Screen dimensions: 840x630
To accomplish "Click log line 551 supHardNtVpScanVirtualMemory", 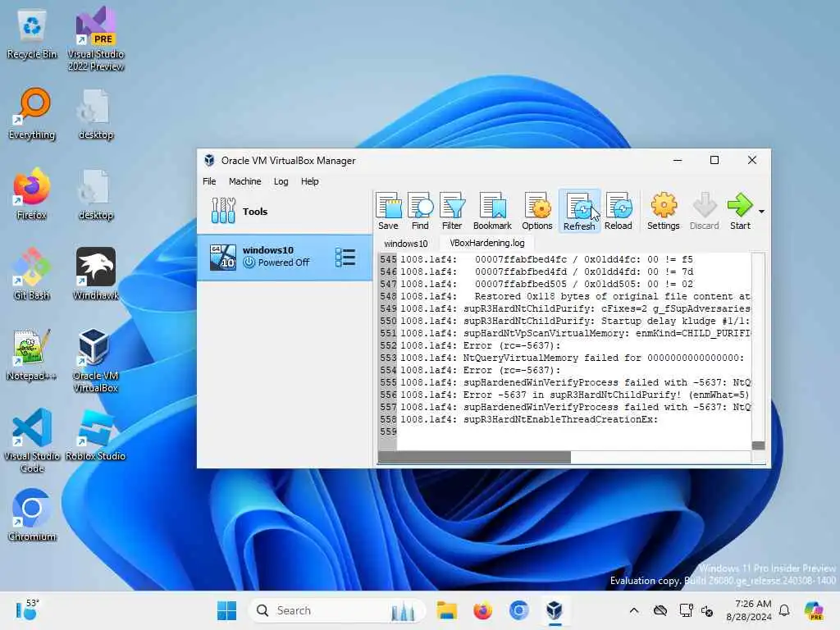I will (x=575, y=333).
